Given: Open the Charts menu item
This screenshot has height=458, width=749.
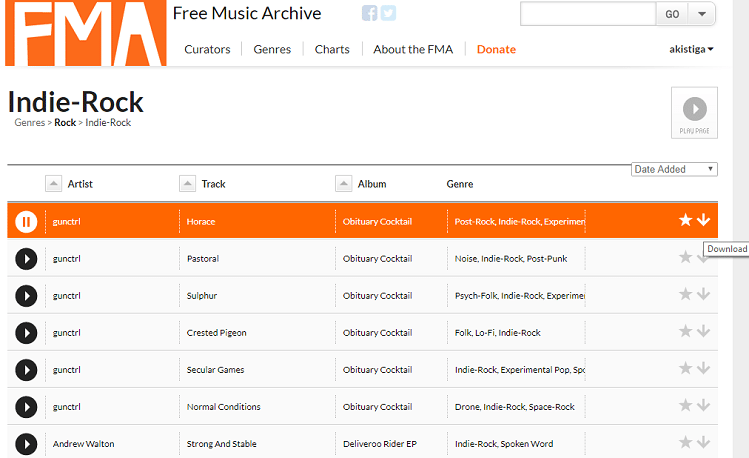Looking at the screenshot, I should click(332, 49).
